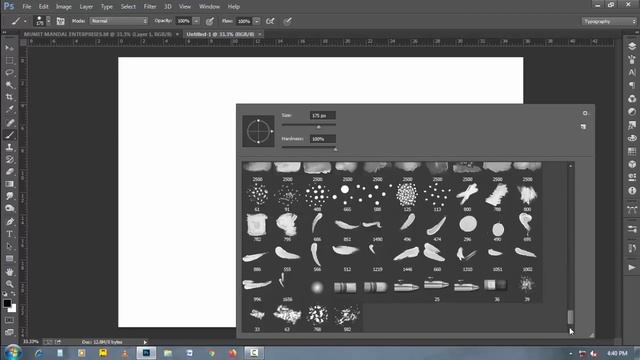Open the Paragraph panel icon
Image resolution: width=640 pixels, height=360 pixels.
point(632,85)
